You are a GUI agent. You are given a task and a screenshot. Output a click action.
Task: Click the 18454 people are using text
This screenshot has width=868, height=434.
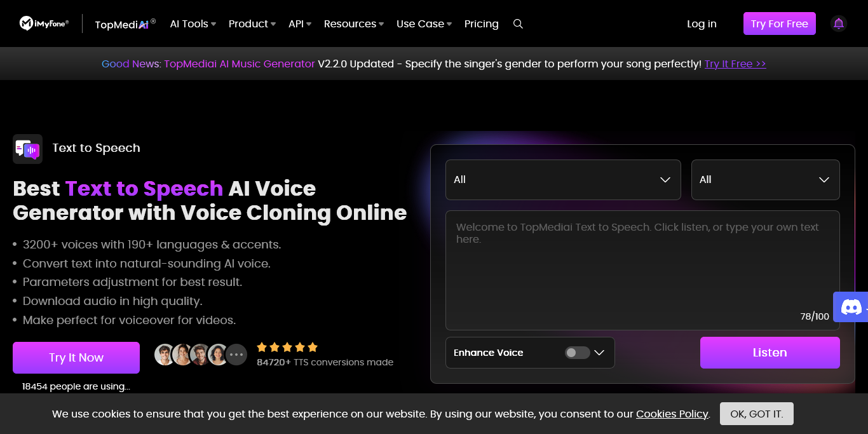pyautogui.click(x=76, y=386)
